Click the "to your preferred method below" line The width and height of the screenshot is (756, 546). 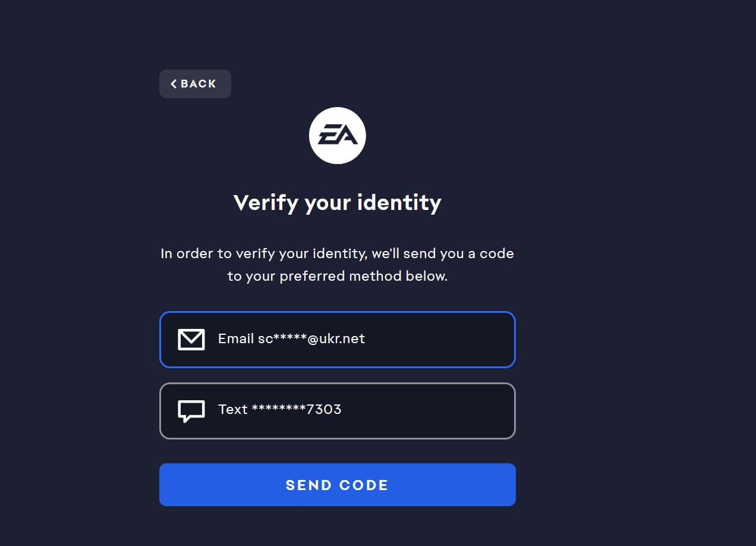click(337, 277)
